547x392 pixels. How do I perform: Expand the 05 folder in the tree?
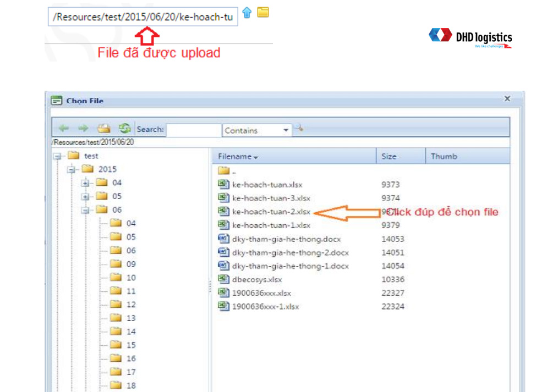click(x=85, y=196)
